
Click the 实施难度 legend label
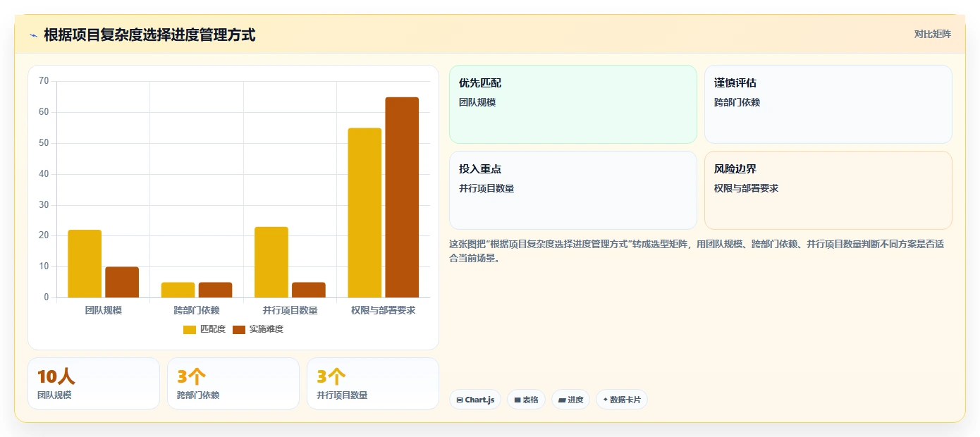(x=267, y=329)
